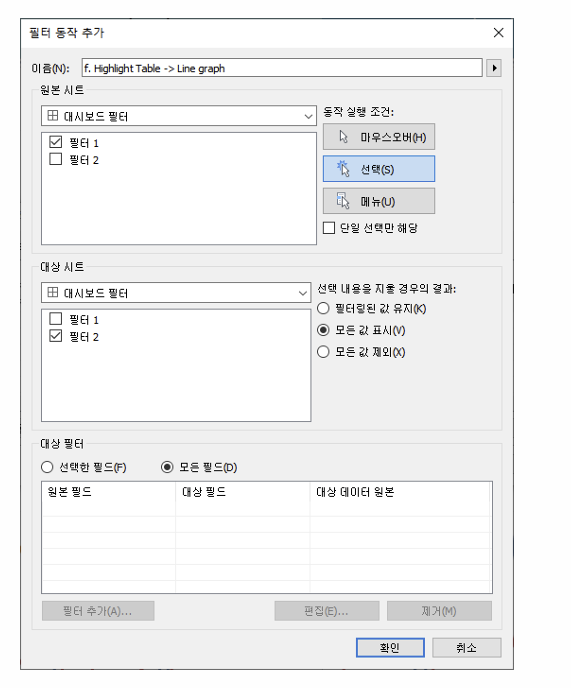Screen dimensions: 571x688
Task: Click the 대상 필드 column header
Action: [243, 492]
